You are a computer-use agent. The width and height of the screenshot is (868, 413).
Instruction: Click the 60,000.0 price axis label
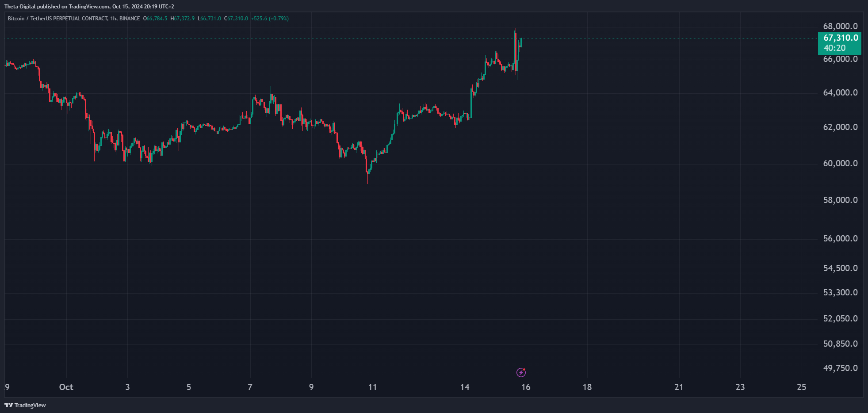click(840, 163)
